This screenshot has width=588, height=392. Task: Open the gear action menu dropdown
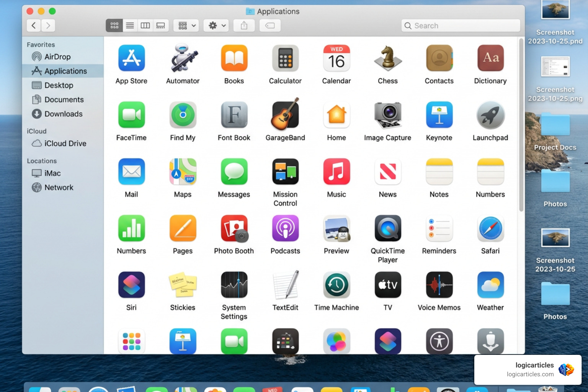(x=216, y=26)
